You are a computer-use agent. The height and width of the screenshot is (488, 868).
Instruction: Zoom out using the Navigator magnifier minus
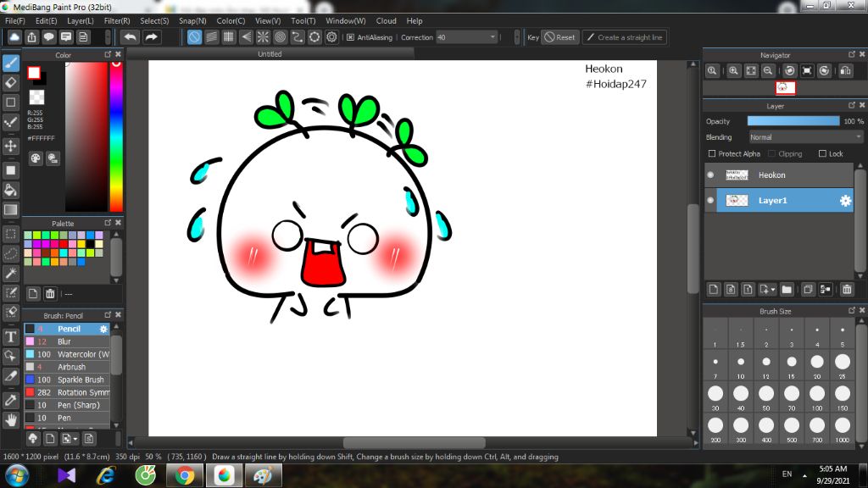click(x=768, y=71)
